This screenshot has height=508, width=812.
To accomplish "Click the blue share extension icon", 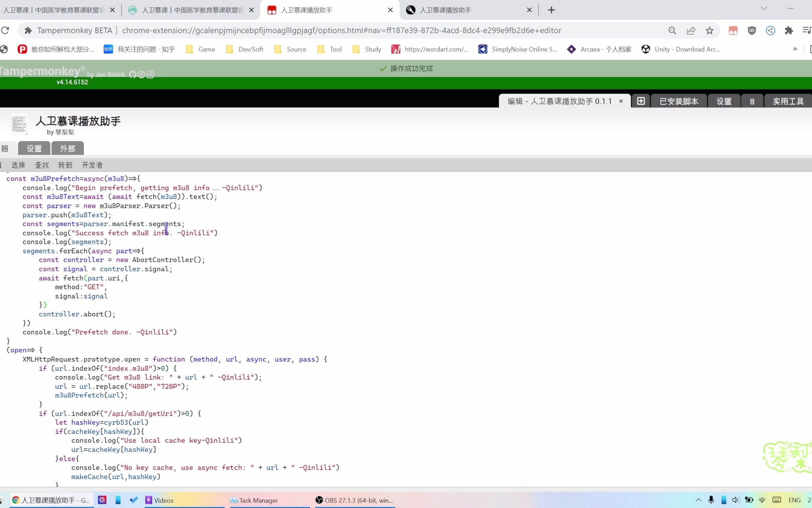I will (x=770, y=30).
